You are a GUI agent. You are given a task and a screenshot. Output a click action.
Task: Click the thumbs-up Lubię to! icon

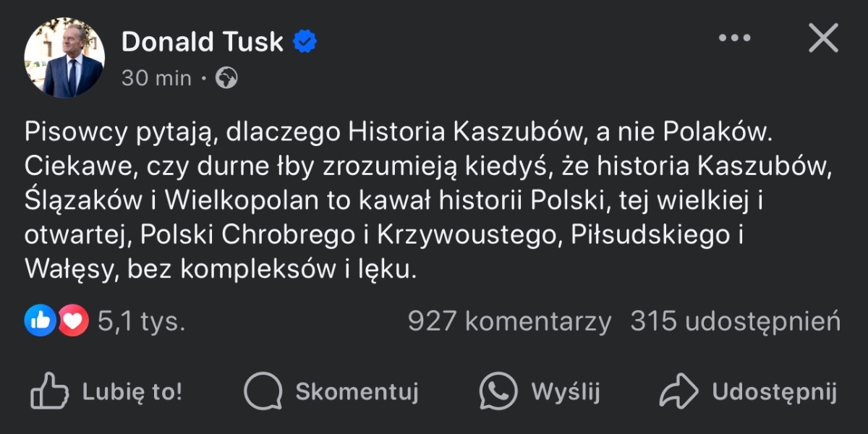tap(49, 392)
